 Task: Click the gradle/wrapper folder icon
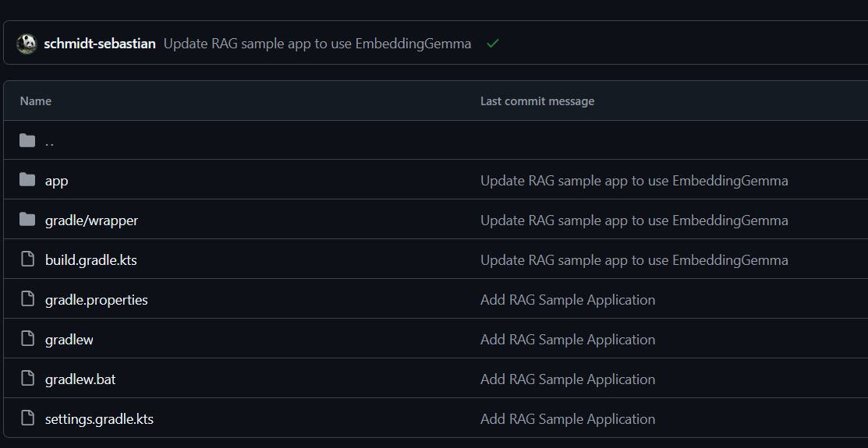coord(28,220)
